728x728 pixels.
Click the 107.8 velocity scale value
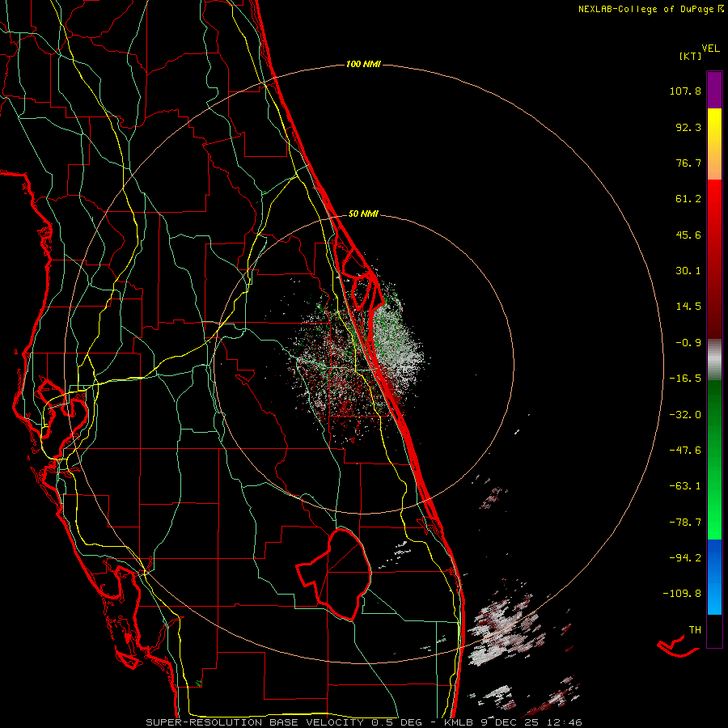(685, 91)
